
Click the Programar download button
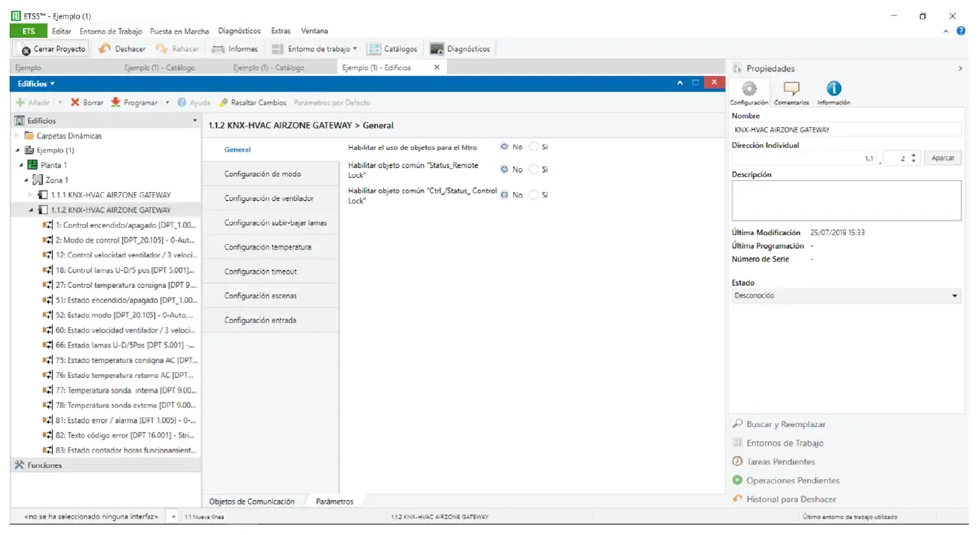[134, 103]
